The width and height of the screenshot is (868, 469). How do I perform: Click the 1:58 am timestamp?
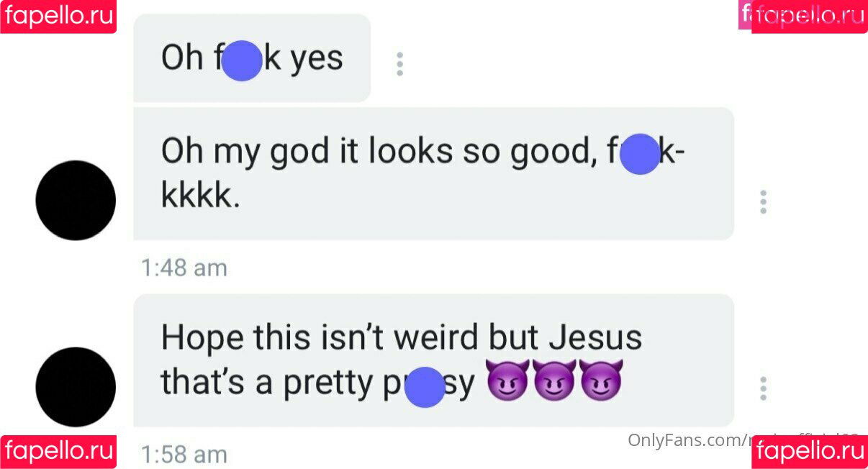pyautogui.click(x=184, y=455)
